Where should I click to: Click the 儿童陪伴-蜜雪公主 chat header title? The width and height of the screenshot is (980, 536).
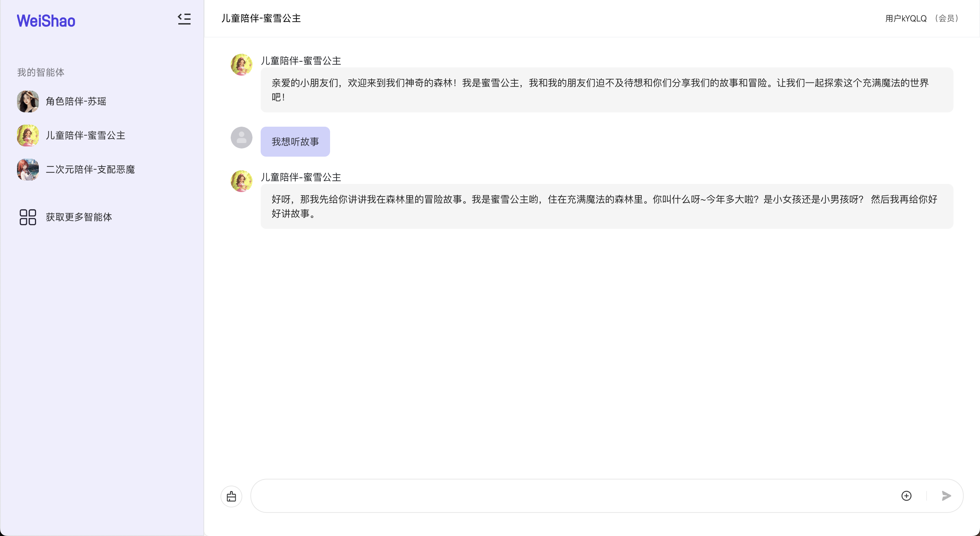(261, 18)
